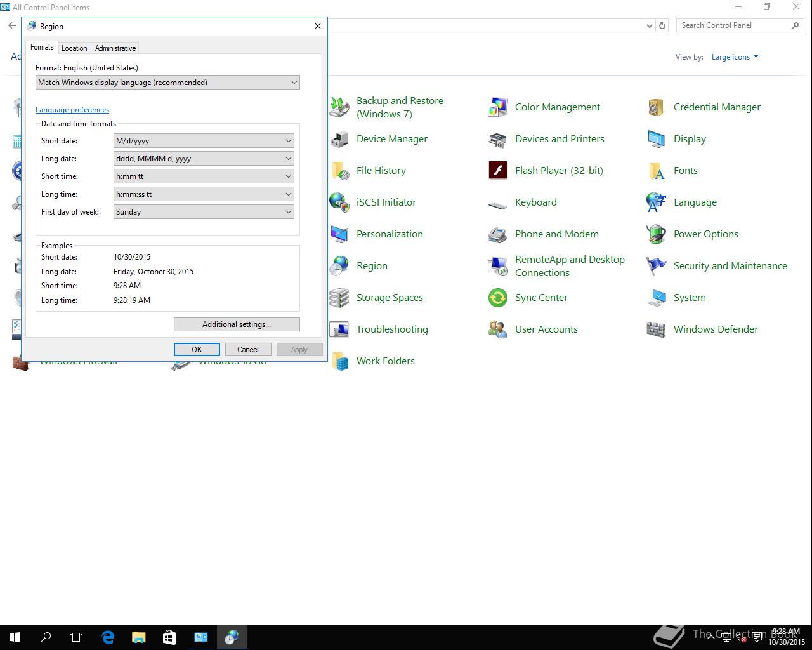
Task: Open the Windows Start menu
Action: [x=15, y=637]
